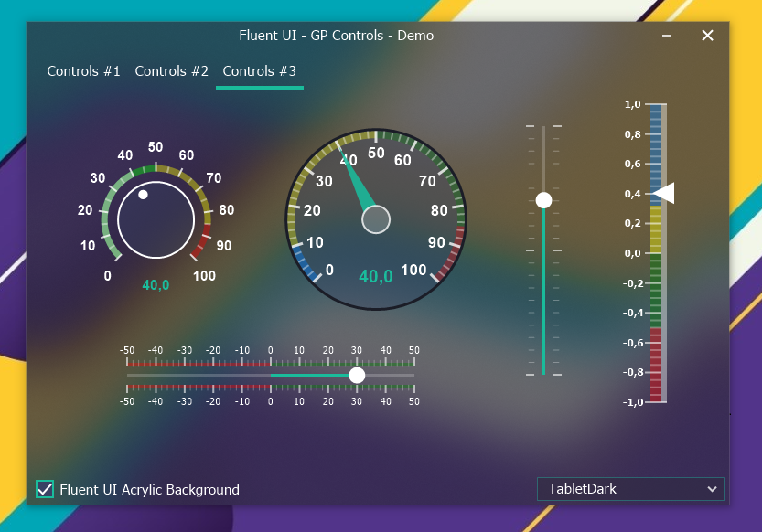
Task: Click the "-1,0" label on the bar gauge
Action: click(x=633, y=402)
